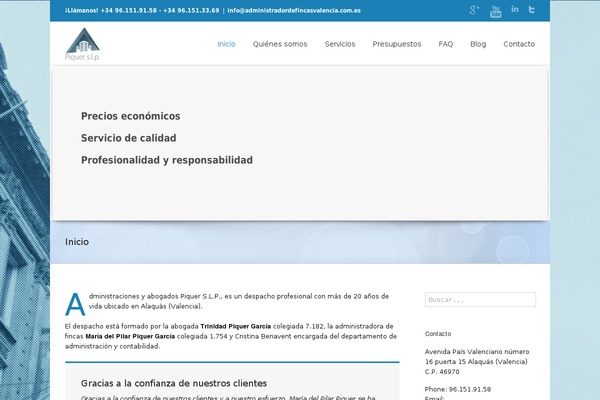Click the Contacto sidebar heading
Screen dimensions: 600x400
pyautogui.click(x=438, y=334)
